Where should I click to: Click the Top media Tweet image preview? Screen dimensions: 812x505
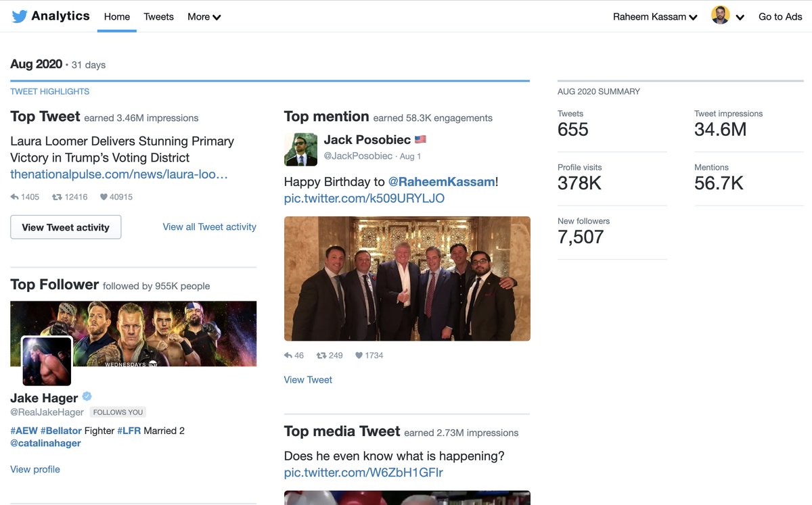point(407,498)
